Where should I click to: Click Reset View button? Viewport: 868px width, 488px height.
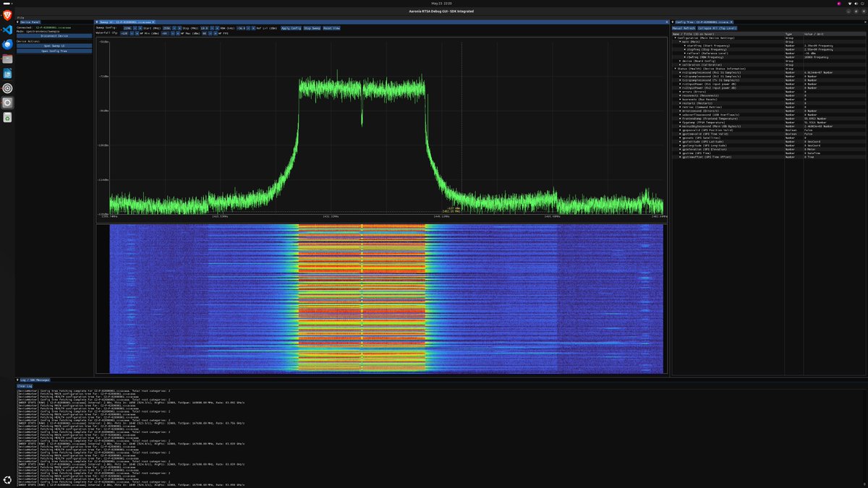tap(331, 28)
